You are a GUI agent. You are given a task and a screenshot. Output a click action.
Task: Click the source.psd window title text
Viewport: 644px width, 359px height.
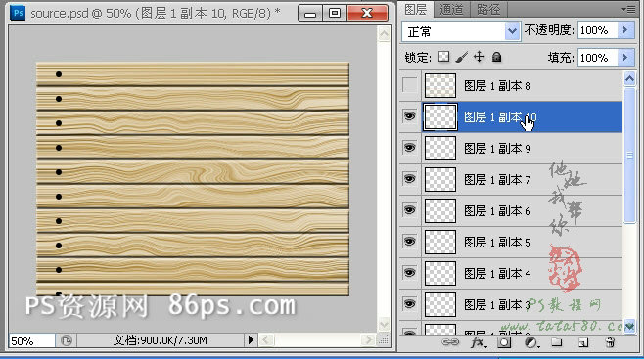[156, 13]
